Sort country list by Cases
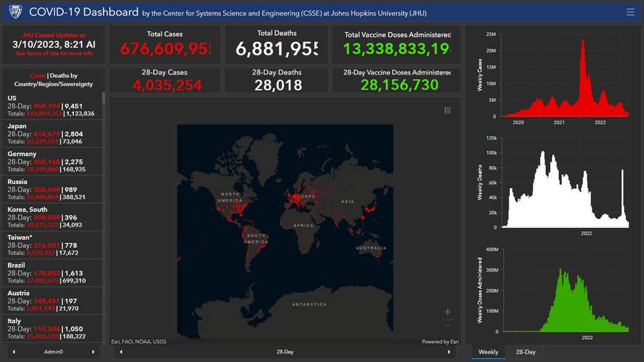 pos(37,75)
